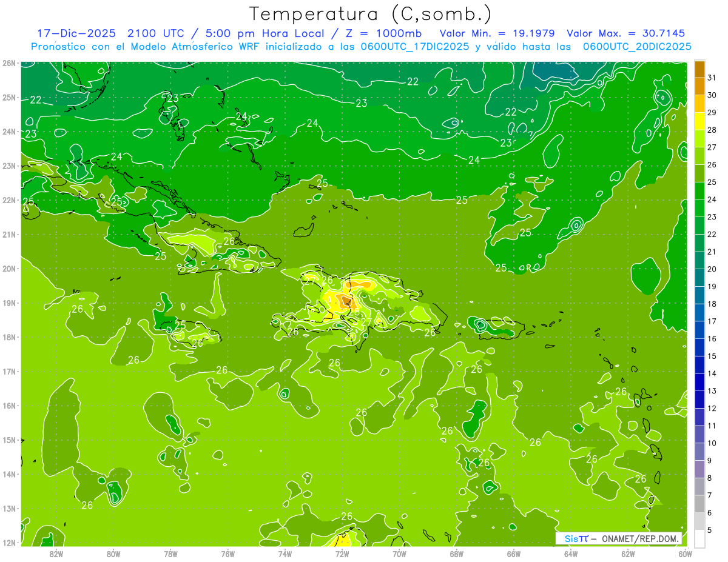Click the 72W longitude label

(342, 554)
